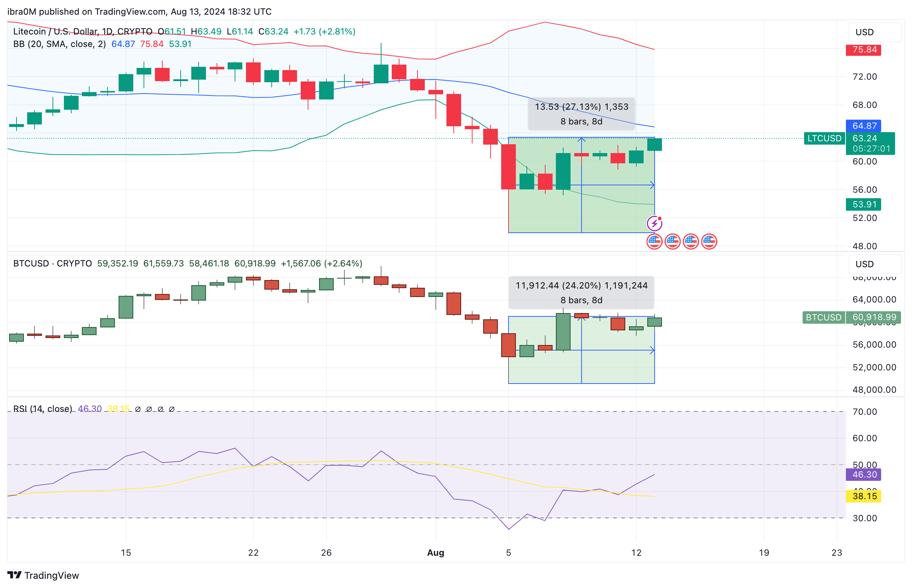Click the 52,000.00 level on BTC price scale
Viewport: 912px width, 588px height.
[x=874, y=367]
